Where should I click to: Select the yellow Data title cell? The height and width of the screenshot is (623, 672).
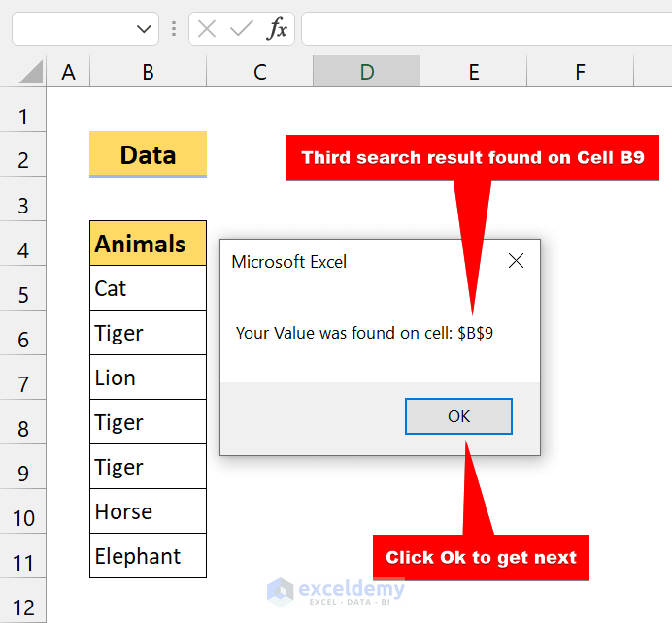(x=148, y=154)
